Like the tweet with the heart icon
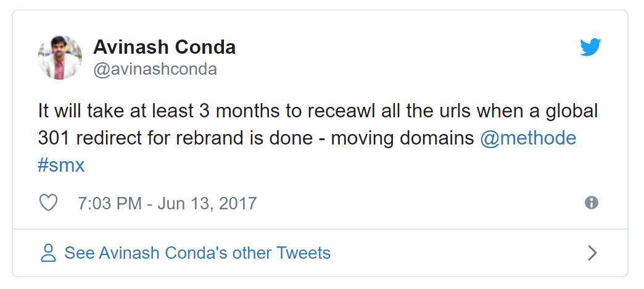Image resolution: width=644 pixels, height=289 pixels. 48,203
